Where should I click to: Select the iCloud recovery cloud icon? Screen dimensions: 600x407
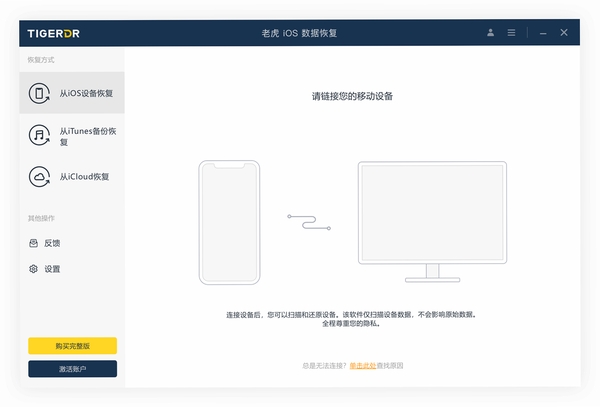[39, 176]
